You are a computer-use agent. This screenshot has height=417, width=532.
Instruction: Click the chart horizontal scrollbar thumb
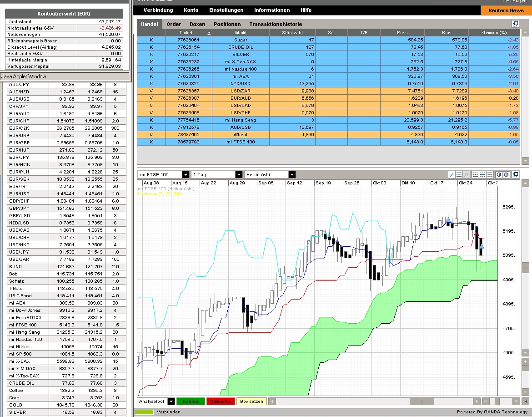422,402
